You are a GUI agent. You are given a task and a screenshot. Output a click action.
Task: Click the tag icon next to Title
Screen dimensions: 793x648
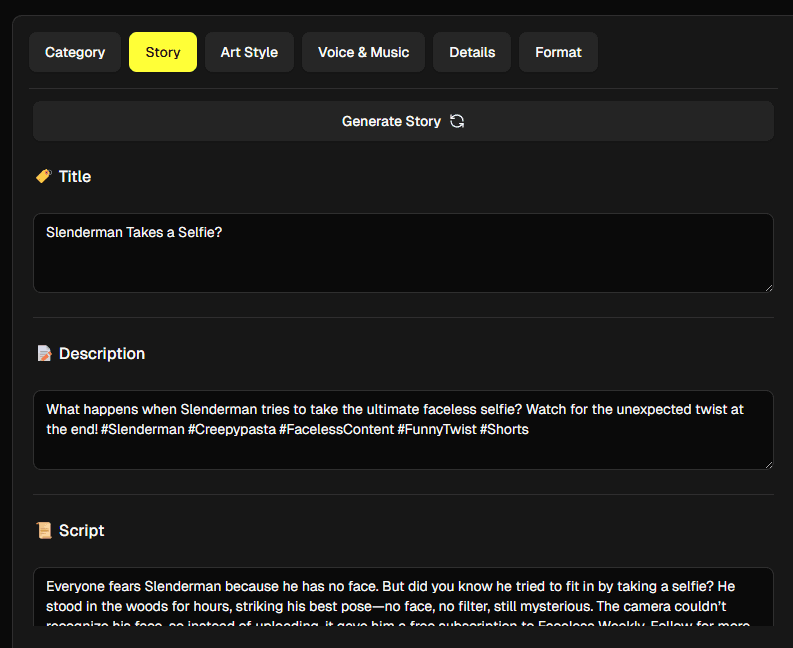click(43, 176)
